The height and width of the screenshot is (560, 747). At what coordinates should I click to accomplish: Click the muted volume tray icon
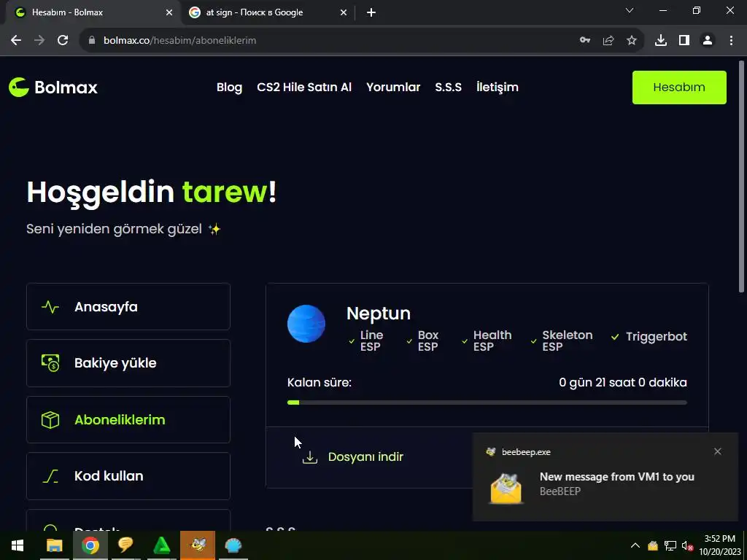687,545
